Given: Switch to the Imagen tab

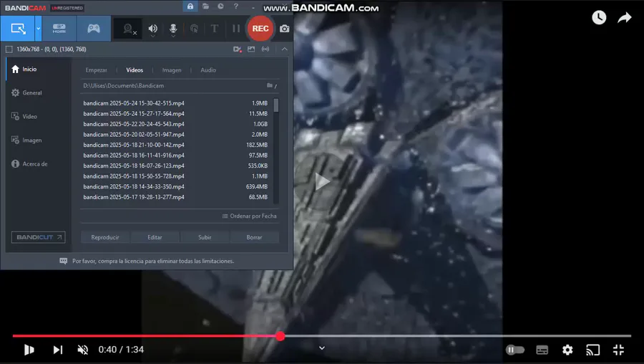Looking at the screenshot, I should (x=172, y=70).
